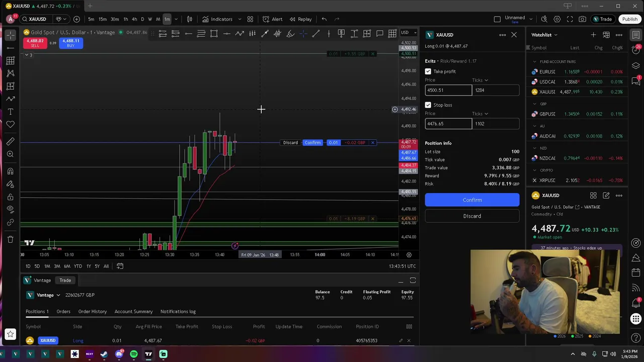This screenshot has height=362, width=644.
Task: Discard changes in the order panel
Action: tap(472, 216)
